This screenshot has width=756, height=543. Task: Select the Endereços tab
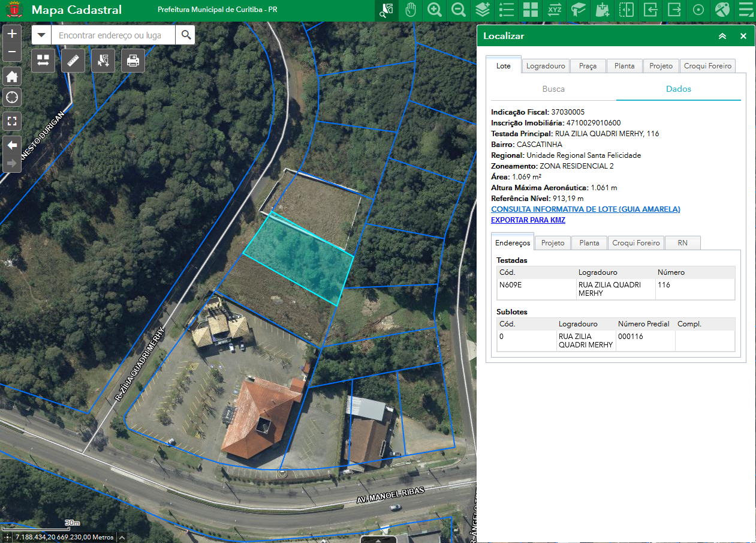coord(513,242)
